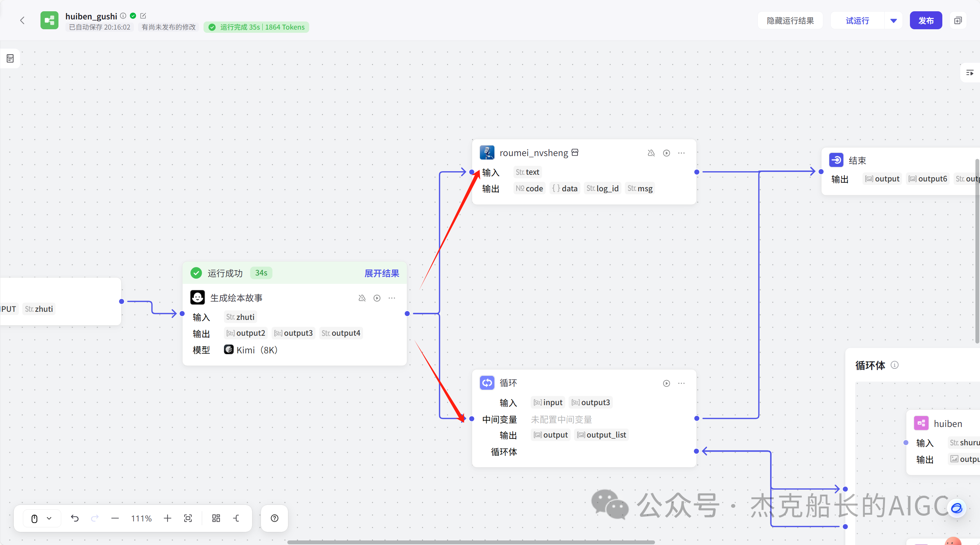This screenshot has width=980, height=545.
Task: Hide run results with 隐藏运行结果
Action: coord(790,20)
